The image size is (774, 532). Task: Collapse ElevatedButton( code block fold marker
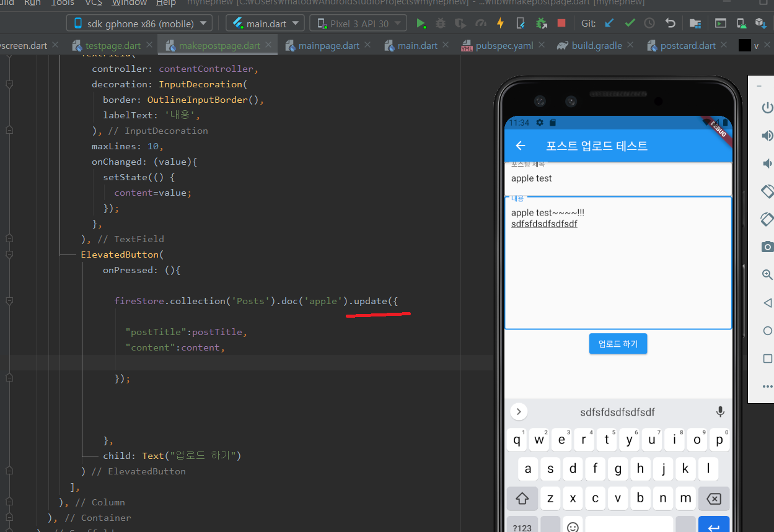[9, 255]
